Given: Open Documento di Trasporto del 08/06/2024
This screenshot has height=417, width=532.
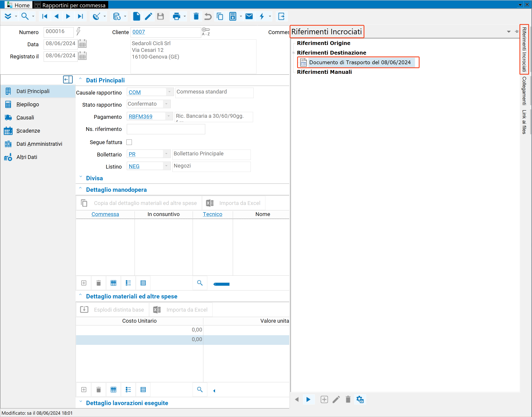Looking at the screenshot, I should [x=360, y=63].
